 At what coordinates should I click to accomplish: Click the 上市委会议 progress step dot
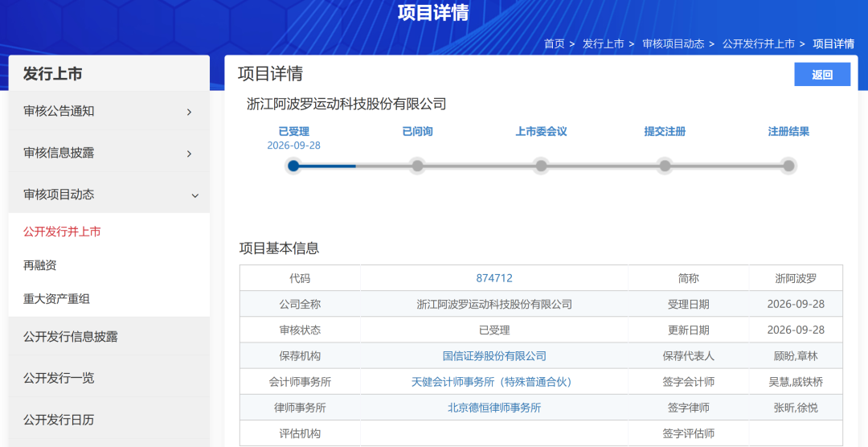coord(542,166)
